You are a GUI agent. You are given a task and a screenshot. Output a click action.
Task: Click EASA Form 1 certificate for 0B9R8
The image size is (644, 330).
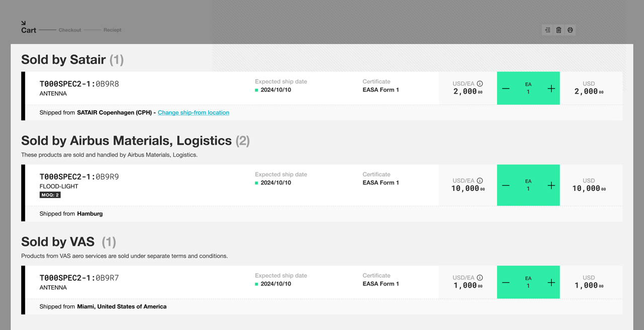pos(381,90)
